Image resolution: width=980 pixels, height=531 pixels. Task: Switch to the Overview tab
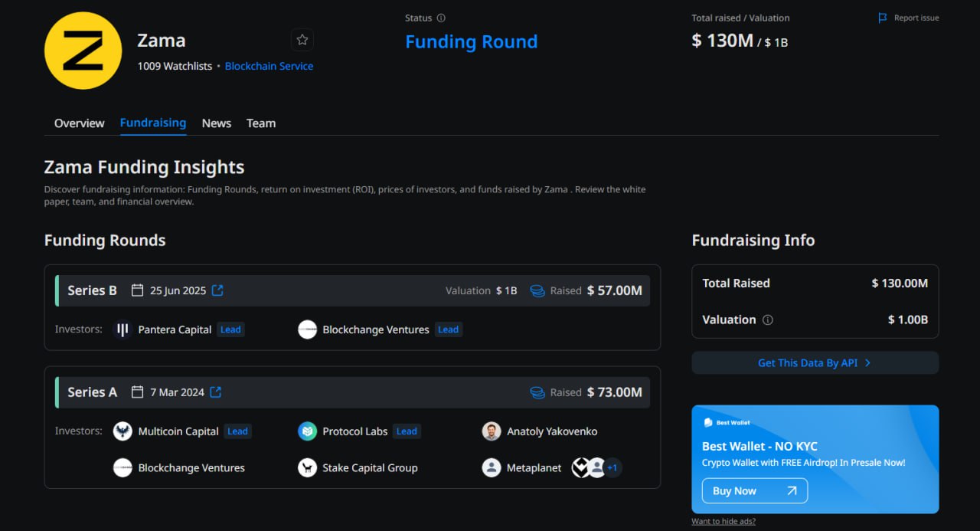tap(80, 123)
